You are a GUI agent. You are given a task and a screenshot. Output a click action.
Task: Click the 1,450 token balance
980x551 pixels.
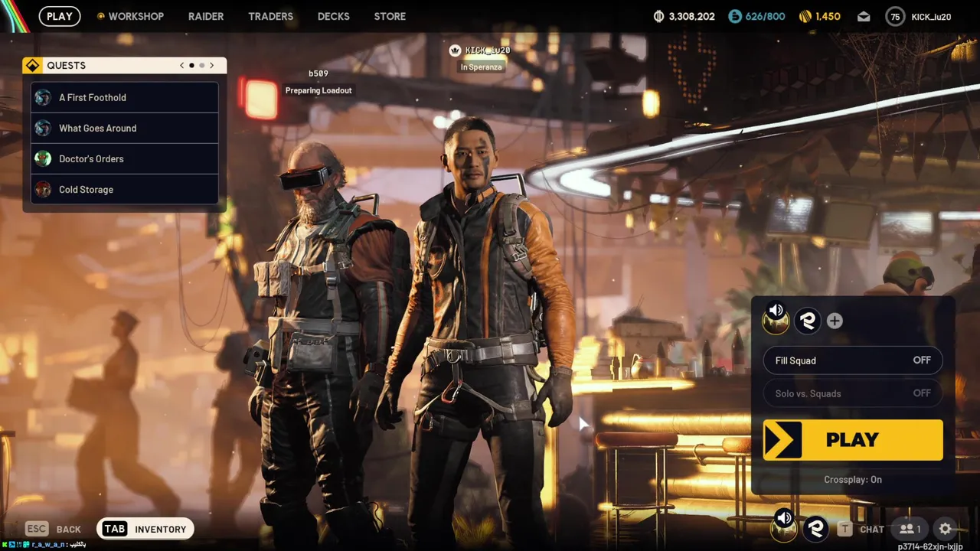(828, 16)
